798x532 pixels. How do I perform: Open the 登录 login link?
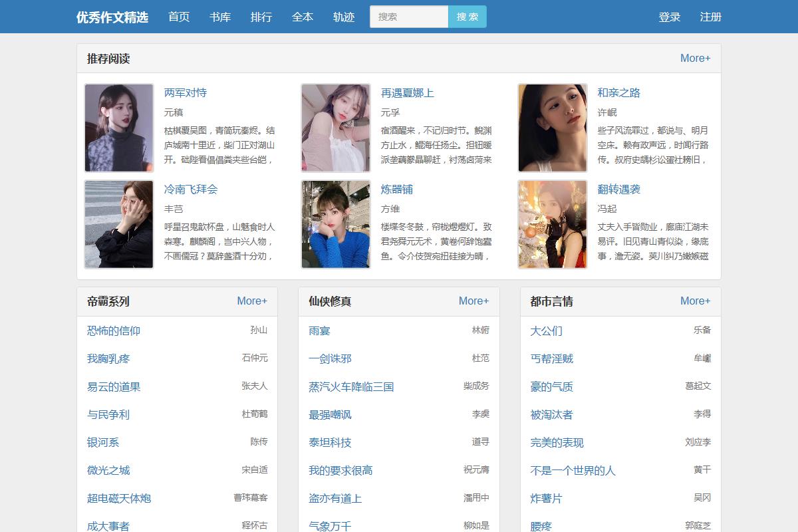(670, 17)
